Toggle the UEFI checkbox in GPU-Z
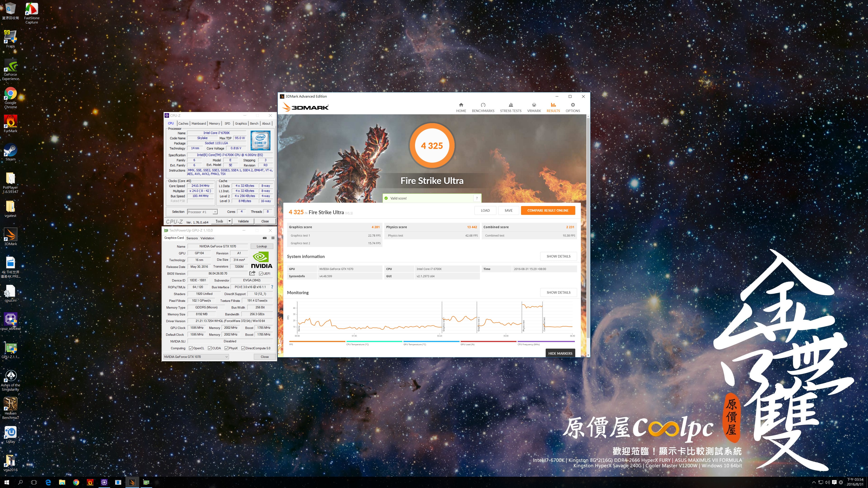868x488 pixels. pos(261,273)
